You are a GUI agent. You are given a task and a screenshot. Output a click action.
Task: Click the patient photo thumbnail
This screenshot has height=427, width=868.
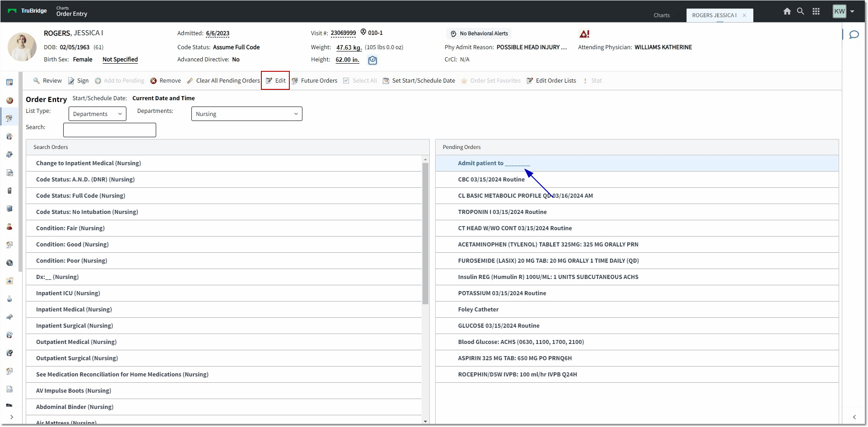click(22, 46)
